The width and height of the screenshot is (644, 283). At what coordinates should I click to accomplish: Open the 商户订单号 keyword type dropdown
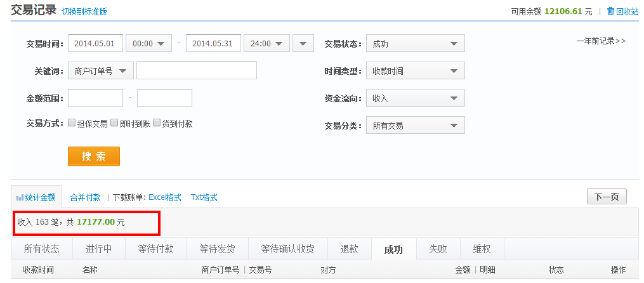[x=100, y=70]
